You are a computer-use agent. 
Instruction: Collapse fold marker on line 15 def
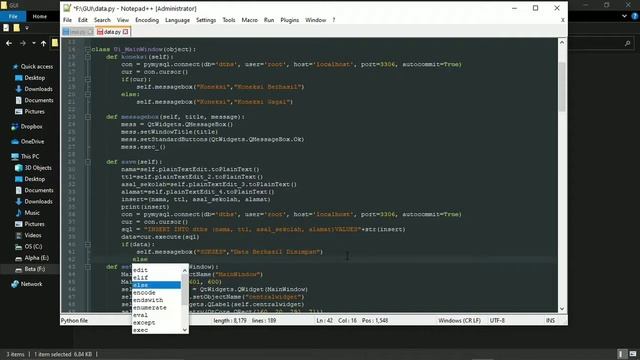tap(87, 57)
